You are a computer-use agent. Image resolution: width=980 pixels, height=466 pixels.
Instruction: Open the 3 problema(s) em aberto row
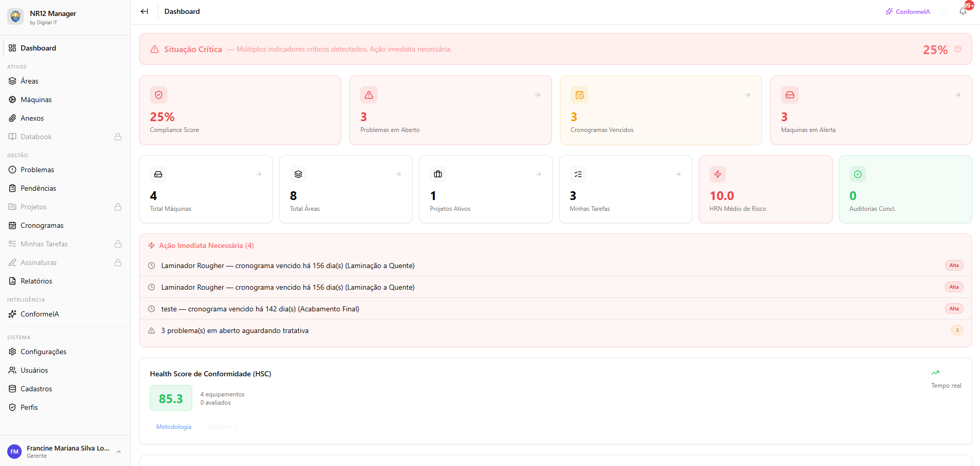[x=555, y=330]
